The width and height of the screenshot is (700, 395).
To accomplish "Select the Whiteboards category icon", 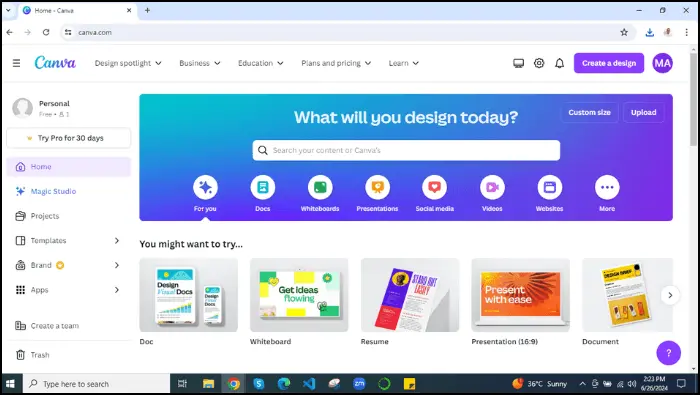I will pos(320,187).
